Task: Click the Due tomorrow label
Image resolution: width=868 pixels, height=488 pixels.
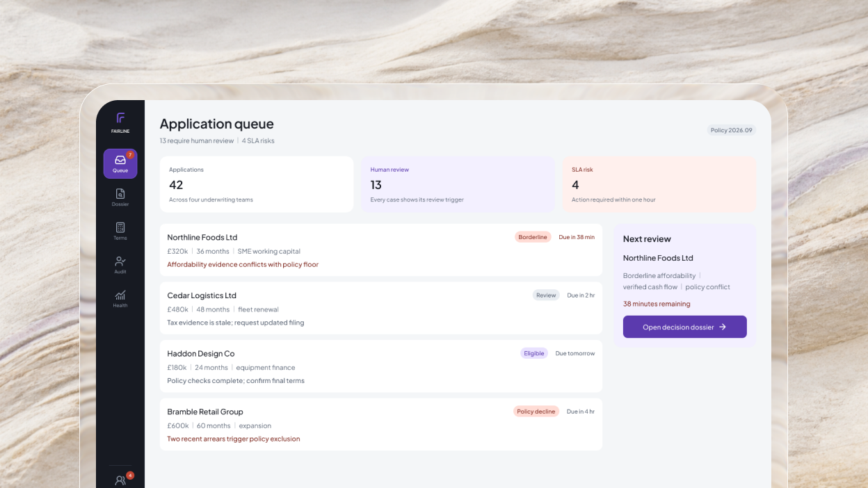Action: pyautogui.click(x=575, y=353)
